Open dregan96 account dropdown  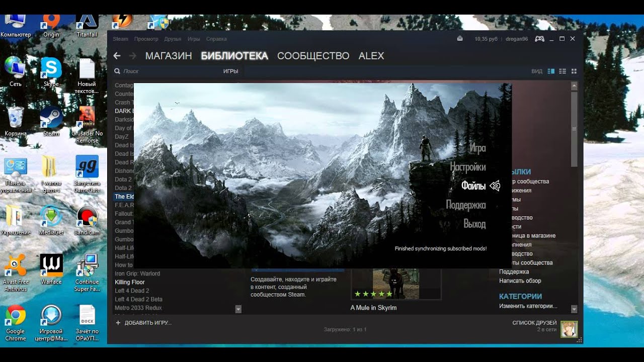(516, 39)
